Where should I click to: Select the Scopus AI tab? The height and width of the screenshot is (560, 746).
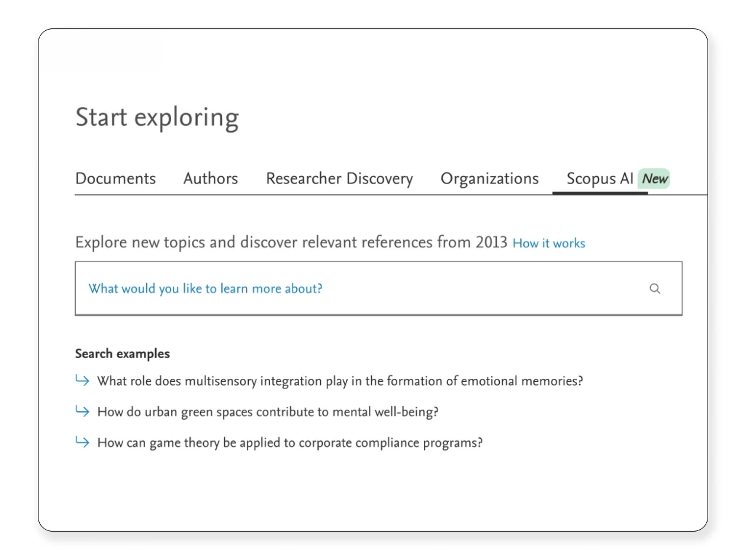600,179
